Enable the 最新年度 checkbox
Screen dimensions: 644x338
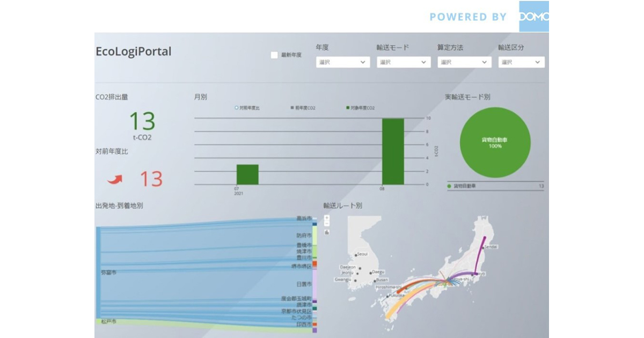274,55
